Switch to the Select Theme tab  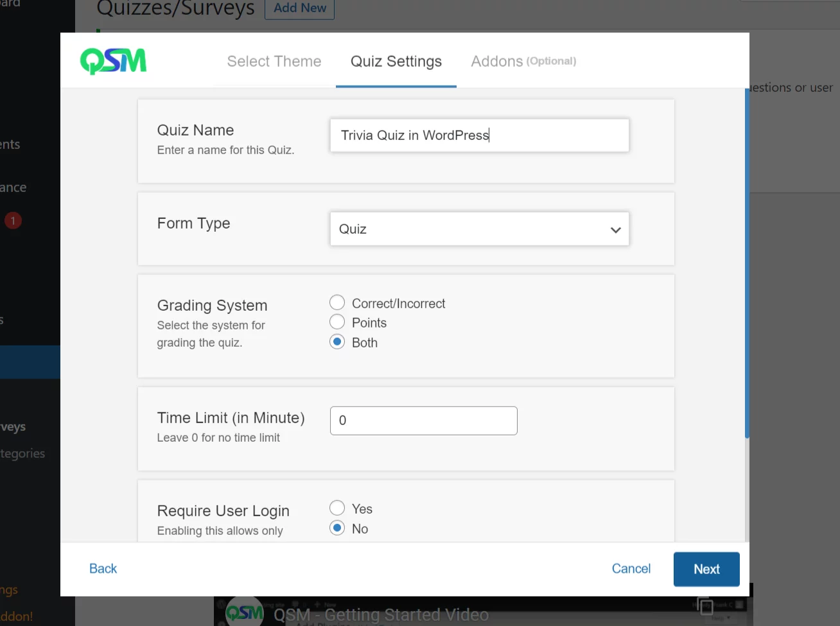274,61
